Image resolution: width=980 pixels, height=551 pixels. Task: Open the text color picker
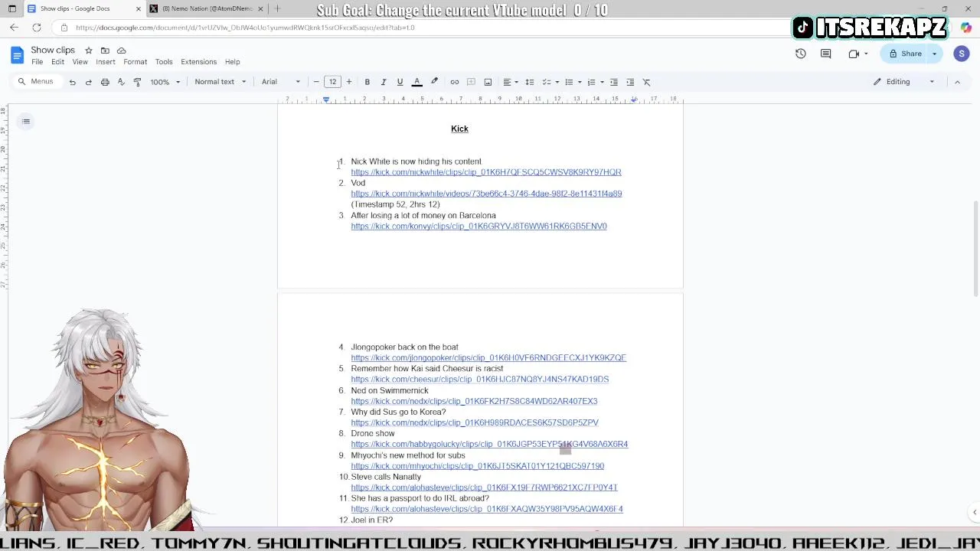[x=416, y=82]
